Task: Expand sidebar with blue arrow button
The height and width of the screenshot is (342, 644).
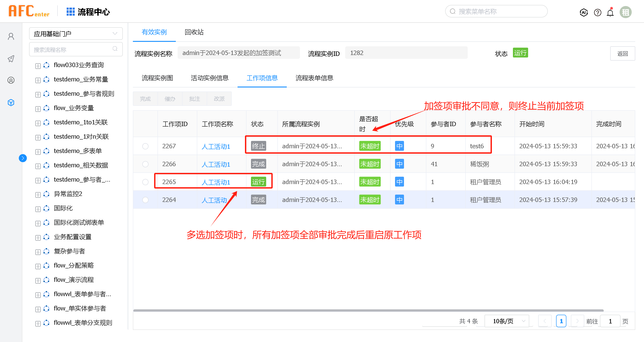Action: click(23, 158)
